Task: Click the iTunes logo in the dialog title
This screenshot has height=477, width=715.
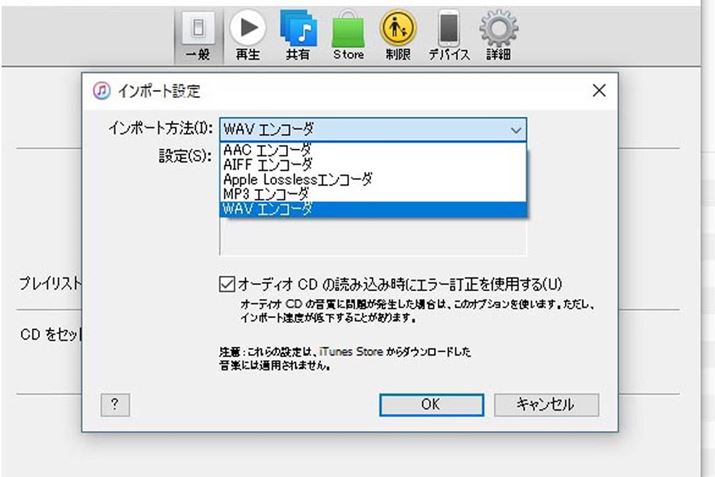Action: (102, 90)
